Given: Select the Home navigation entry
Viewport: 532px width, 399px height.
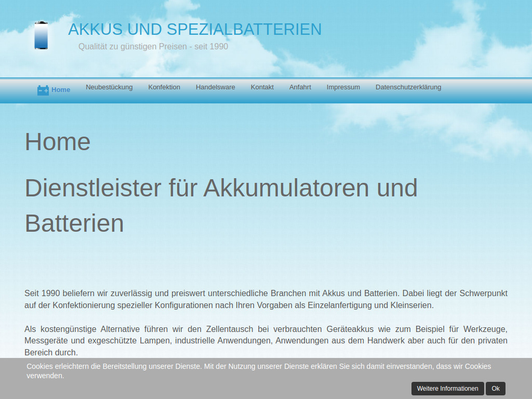Looking at the screenshot, I should click(x=61, y=89).
